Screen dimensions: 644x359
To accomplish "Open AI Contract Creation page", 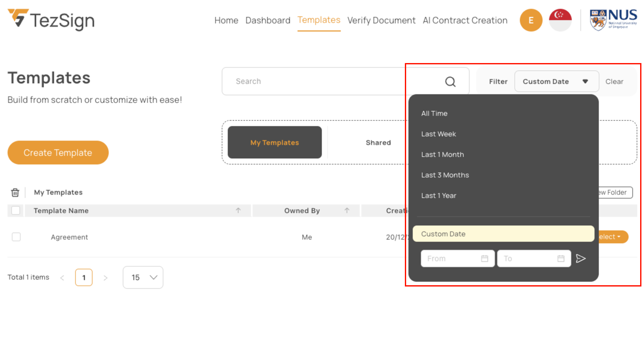I will (465, 20).
